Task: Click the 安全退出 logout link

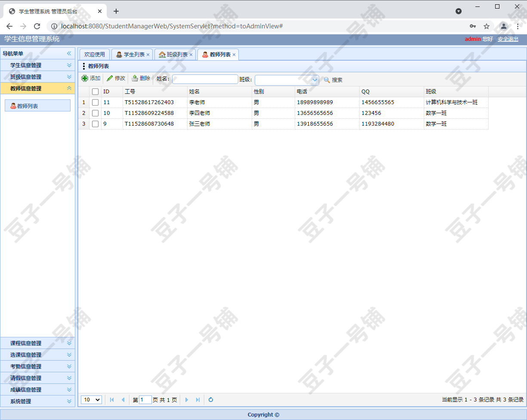Action: 509,39
